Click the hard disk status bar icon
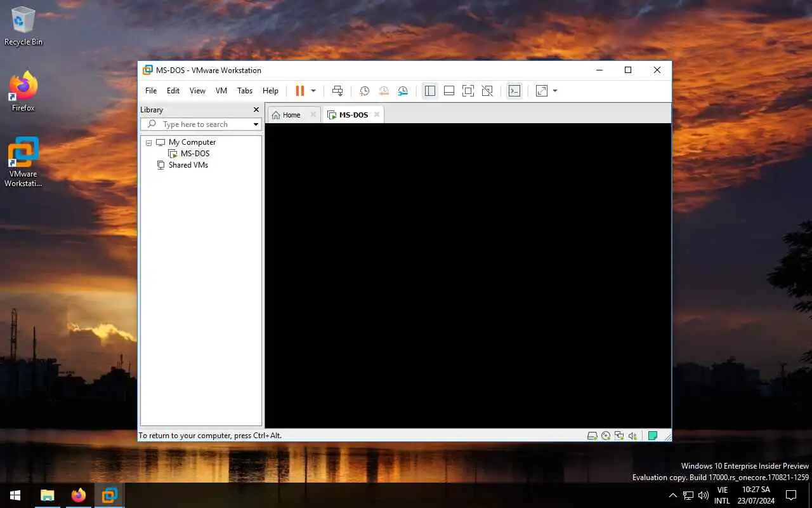Viewport: 812px width, 508px height. pyautogui.click(x=593, y=436)
